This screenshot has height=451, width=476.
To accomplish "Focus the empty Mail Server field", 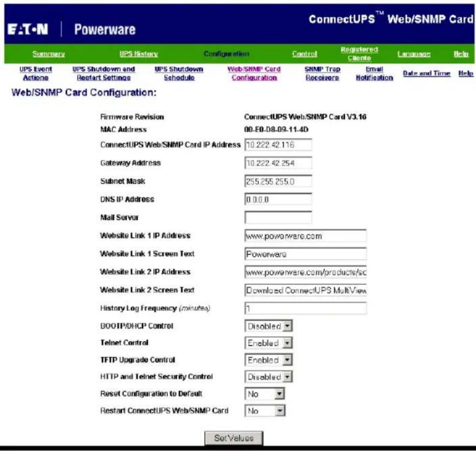I will (278, 218).
